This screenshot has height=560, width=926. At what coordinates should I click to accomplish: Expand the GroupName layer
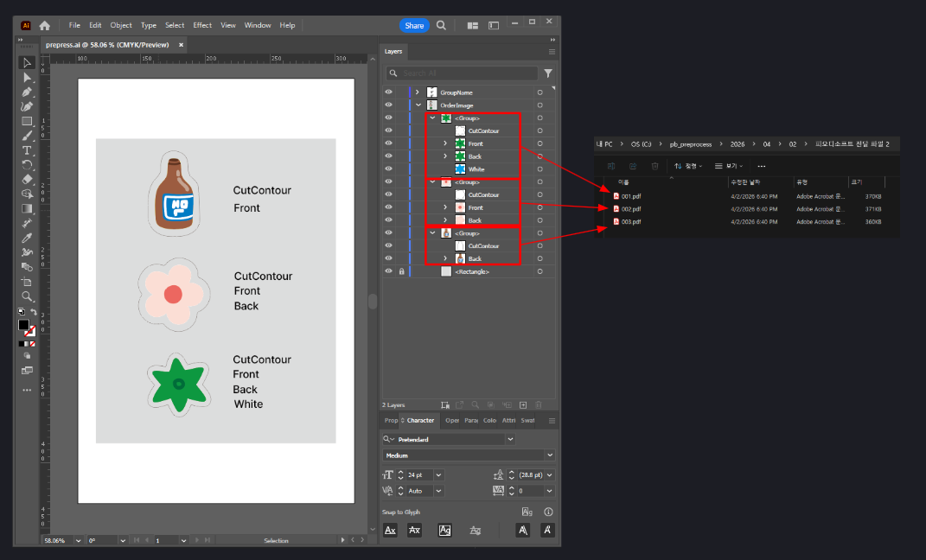point(417,92)
